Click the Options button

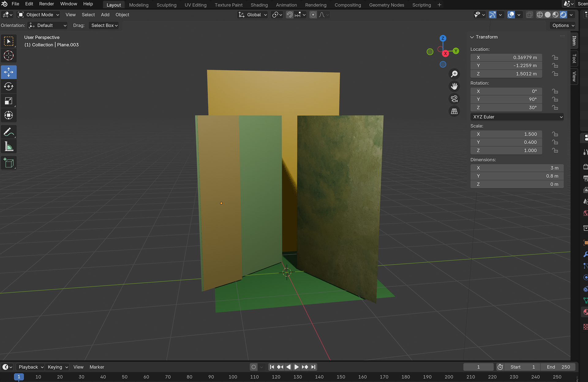(563, 25)
